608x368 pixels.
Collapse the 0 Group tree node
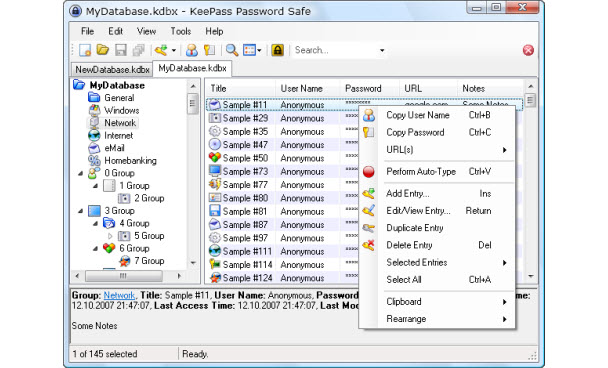pos(81,173)
